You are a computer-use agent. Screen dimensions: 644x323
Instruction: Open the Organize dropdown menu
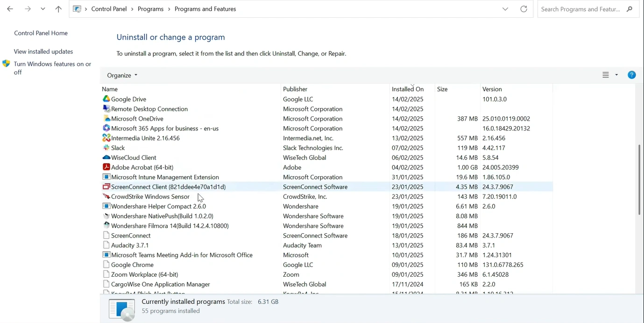122,75
